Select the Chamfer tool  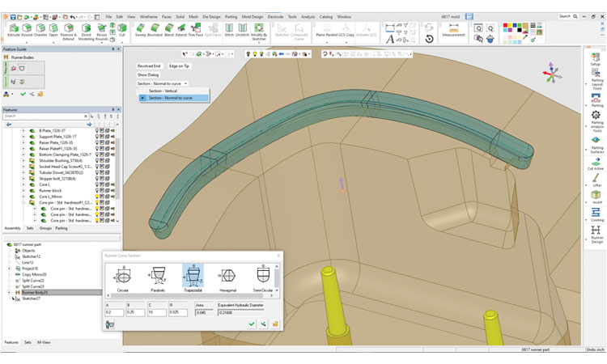(40, 30)
